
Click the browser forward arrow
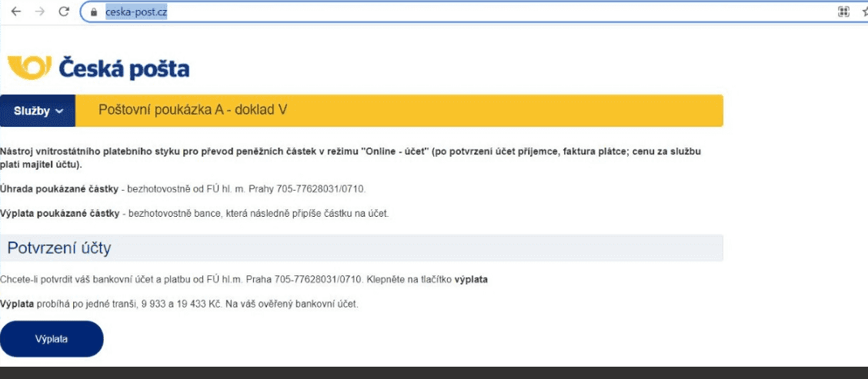point(40,12)
